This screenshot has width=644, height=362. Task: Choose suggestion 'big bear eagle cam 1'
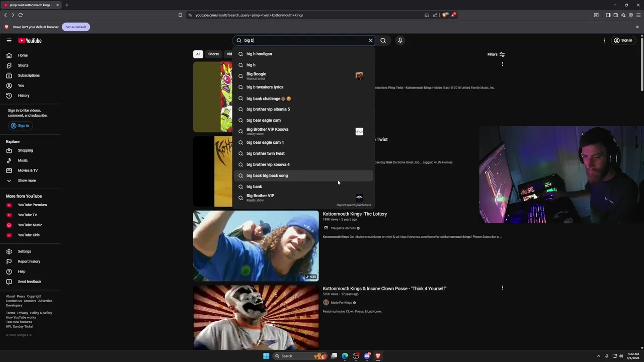pyautogui.click(x=303, y=142)
